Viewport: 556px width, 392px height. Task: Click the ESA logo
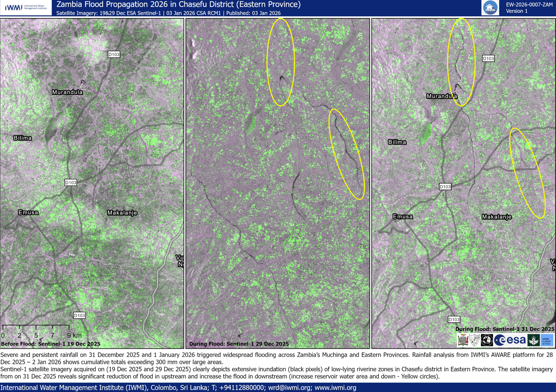[x=510, y=340]
